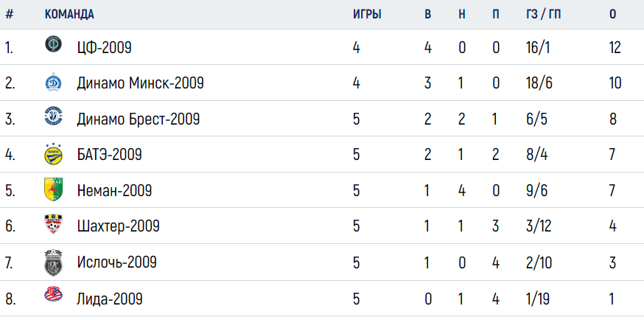Open the Шахтер-2009 team page
This screenshot has height=320, width=644.
(x=119, y=226)
